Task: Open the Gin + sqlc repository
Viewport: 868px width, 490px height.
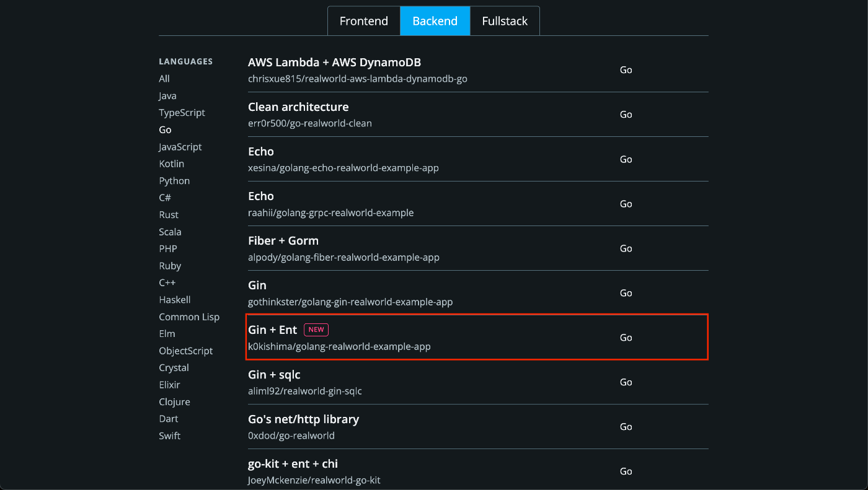Action: pos(274,375)
